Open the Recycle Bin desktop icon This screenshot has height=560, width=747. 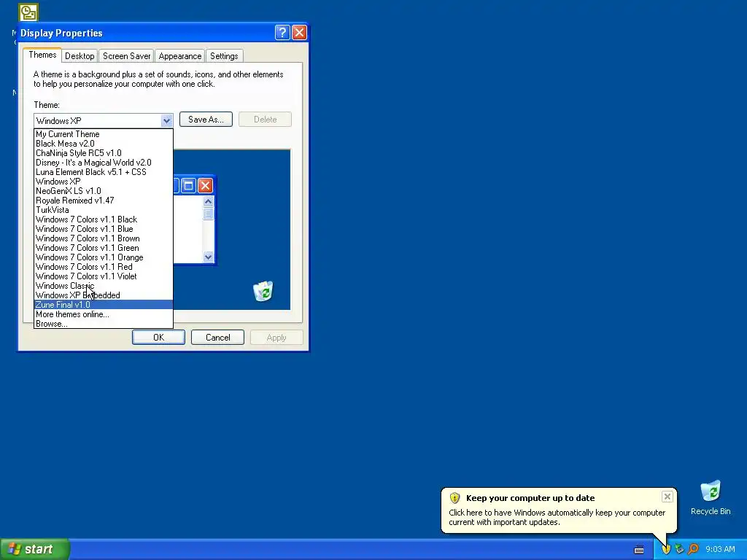pyautogui.click(x=711, y=497)
